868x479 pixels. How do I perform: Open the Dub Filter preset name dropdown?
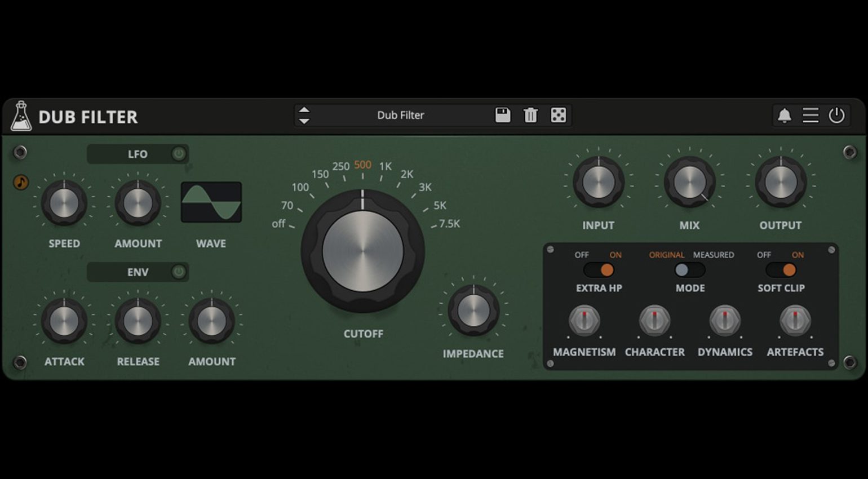click(x=400, y=115)
